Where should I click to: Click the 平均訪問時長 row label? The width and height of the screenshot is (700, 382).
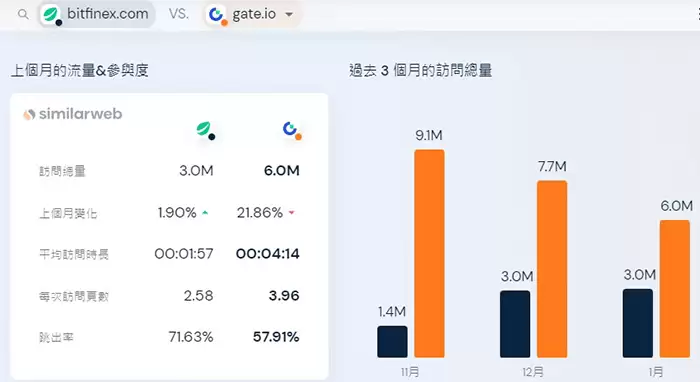pos(74,254)
